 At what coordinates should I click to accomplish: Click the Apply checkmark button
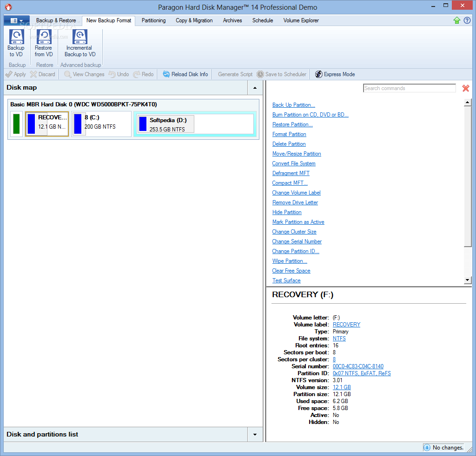(x=16, y=74)
